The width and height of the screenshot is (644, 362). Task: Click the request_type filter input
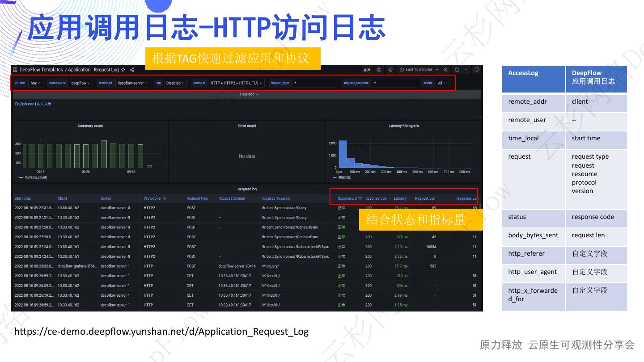click(315, 83)
